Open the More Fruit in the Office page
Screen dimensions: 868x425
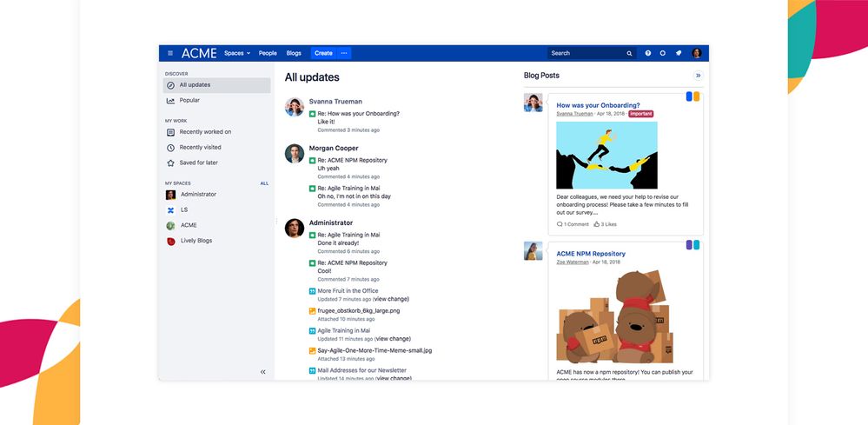[x=348, y=291]
